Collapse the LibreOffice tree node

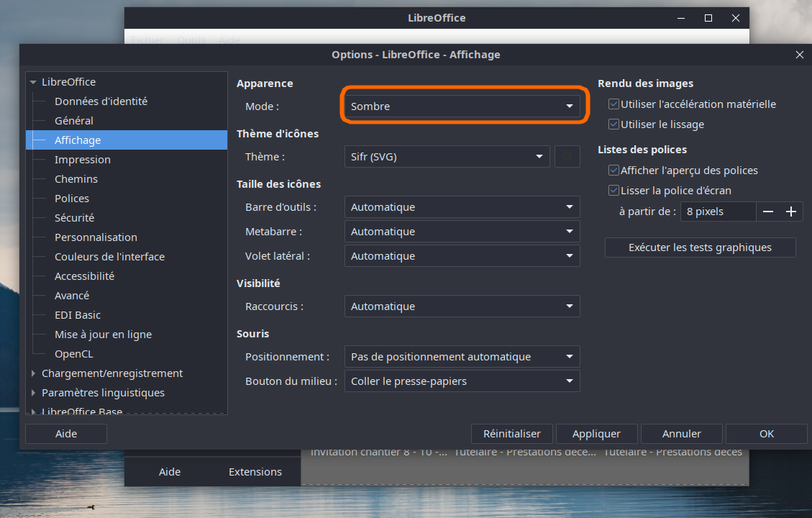point(33,83)
